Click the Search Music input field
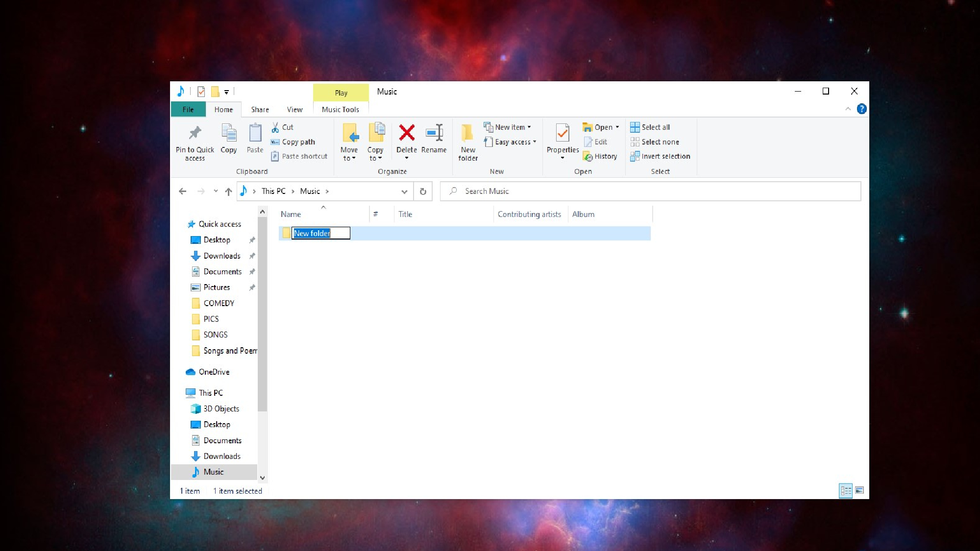Image resolution: width=980 pixels, height=551 pixels. [651, 191]
